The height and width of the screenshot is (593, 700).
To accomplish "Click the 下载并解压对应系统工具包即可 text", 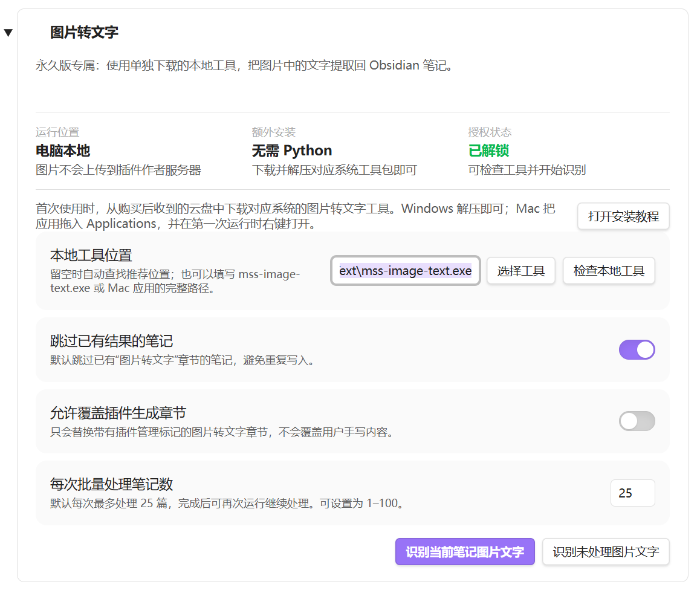I will [334, 170].
